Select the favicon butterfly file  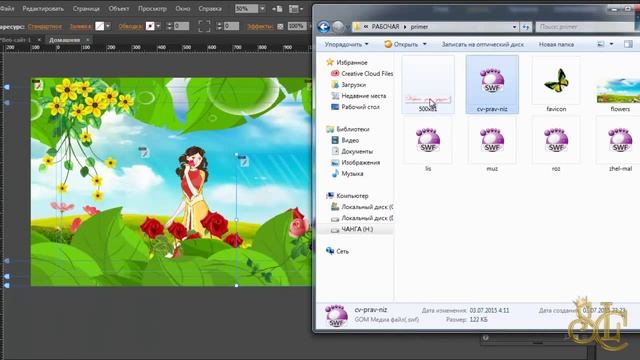pos(556,84)
